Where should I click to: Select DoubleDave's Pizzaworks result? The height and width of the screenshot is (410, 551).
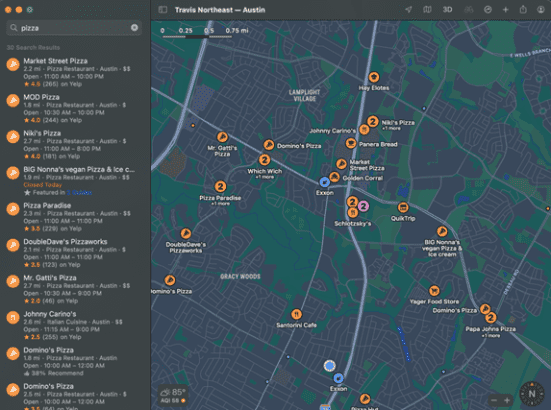click(x=75, y=253)
